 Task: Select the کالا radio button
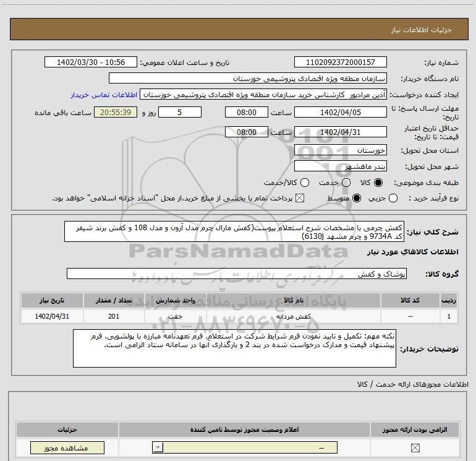[x=378, y=183]
